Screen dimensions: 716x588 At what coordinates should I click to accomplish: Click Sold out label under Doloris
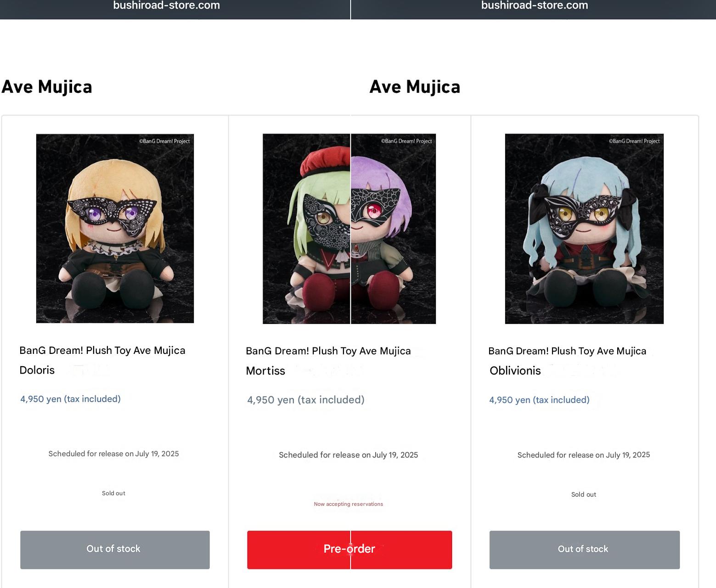(113, 493)
